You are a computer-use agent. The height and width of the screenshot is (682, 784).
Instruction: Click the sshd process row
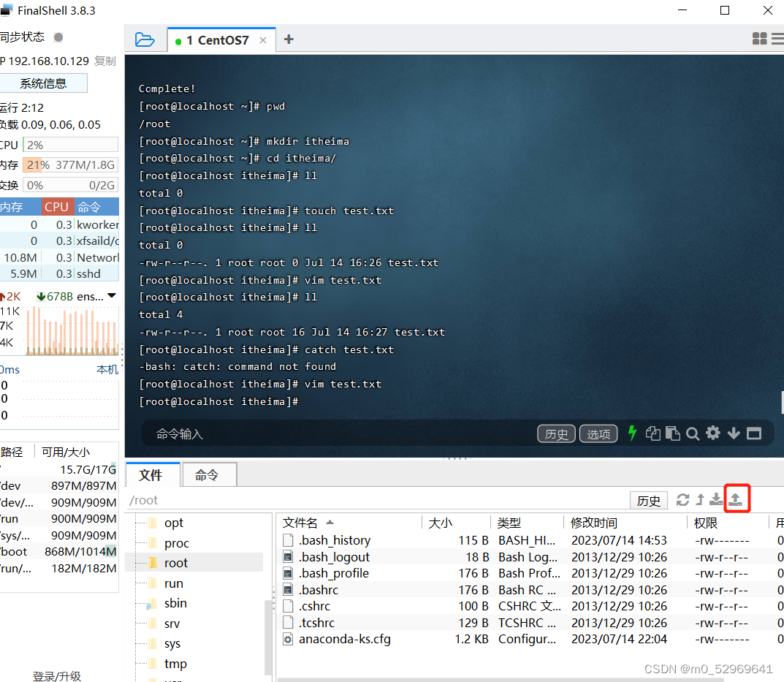tap(59, 273)
